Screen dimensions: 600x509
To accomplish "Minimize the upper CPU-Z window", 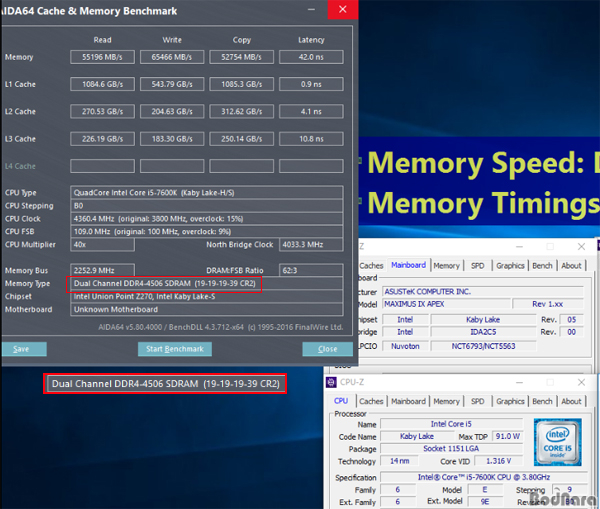I will point(519,246).
